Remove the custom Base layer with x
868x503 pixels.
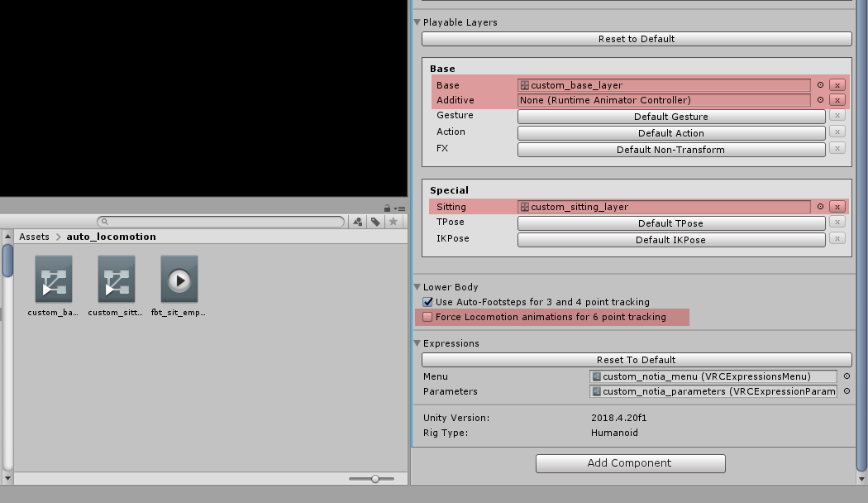click(837, 85)
